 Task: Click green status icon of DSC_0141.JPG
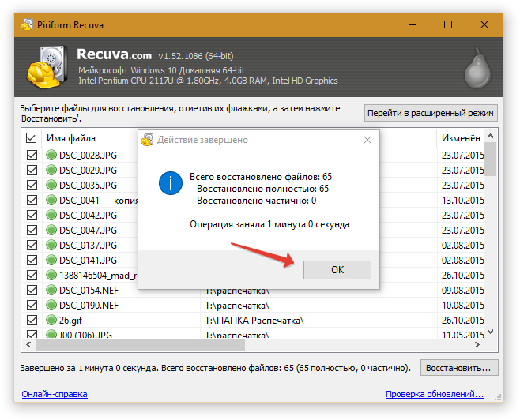pos(51,260)
